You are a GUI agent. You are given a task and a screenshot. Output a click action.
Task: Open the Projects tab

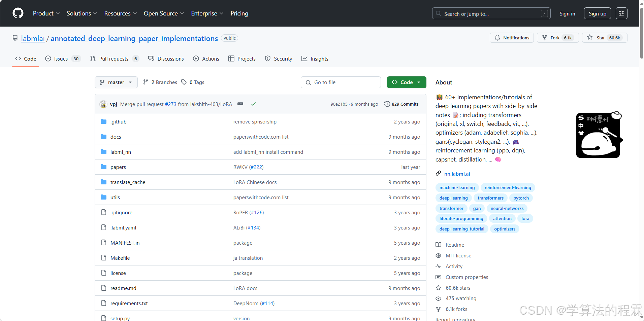[x=242, y=59]
